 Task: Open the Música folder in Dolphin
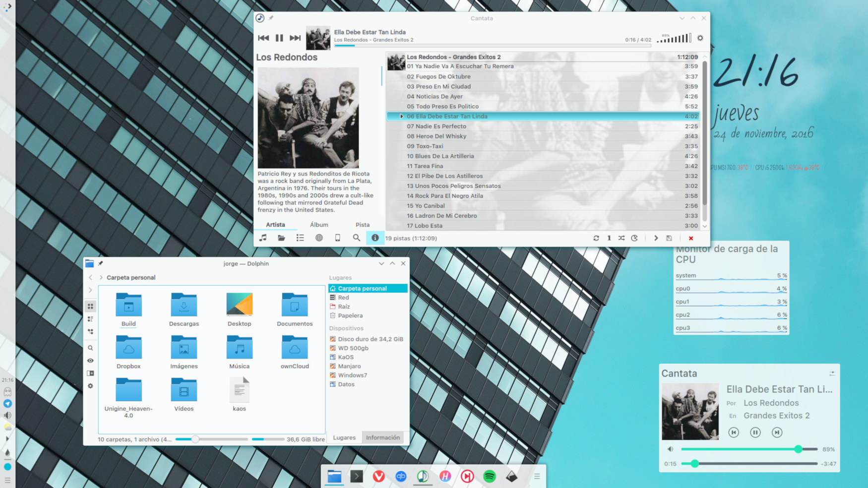239,352
